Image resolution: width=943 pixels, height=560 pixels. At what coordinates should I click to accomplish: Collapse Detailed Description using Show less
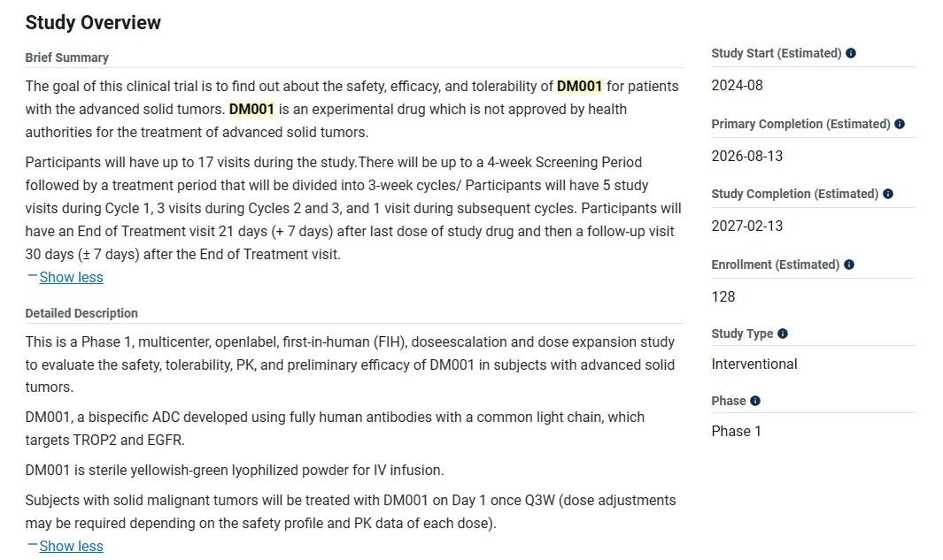[x=71, y=547]
